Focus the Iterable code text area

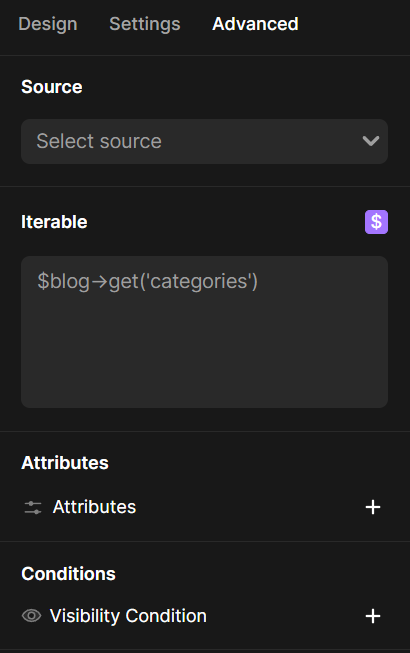(204, 332)
